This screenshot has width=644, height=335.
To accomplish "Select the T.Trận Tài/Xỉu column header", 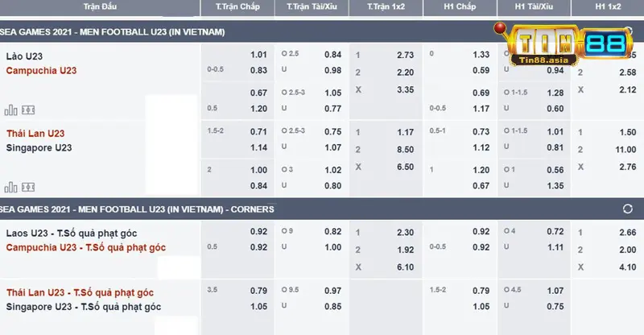I will pos(312,6).
